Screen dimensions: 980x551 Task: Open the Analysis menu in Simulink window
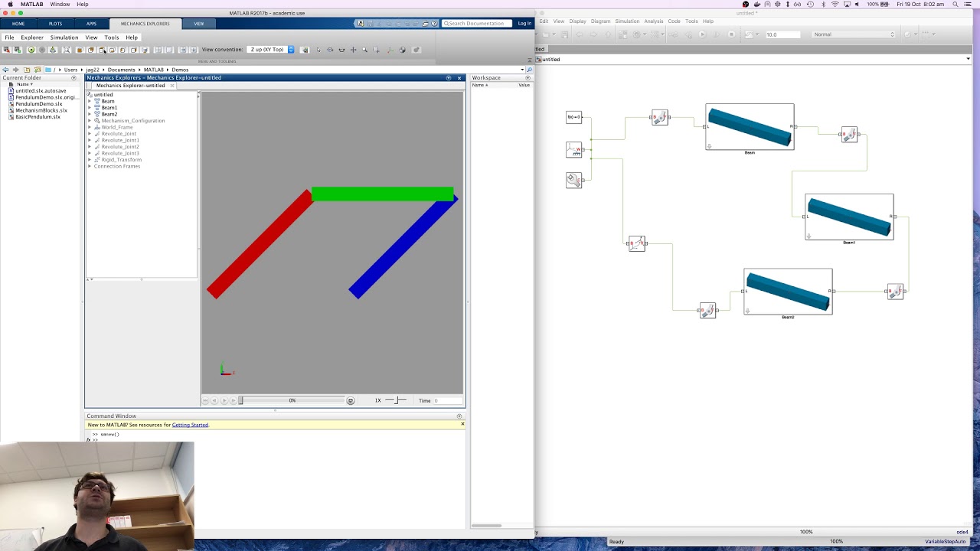(653, 21)
